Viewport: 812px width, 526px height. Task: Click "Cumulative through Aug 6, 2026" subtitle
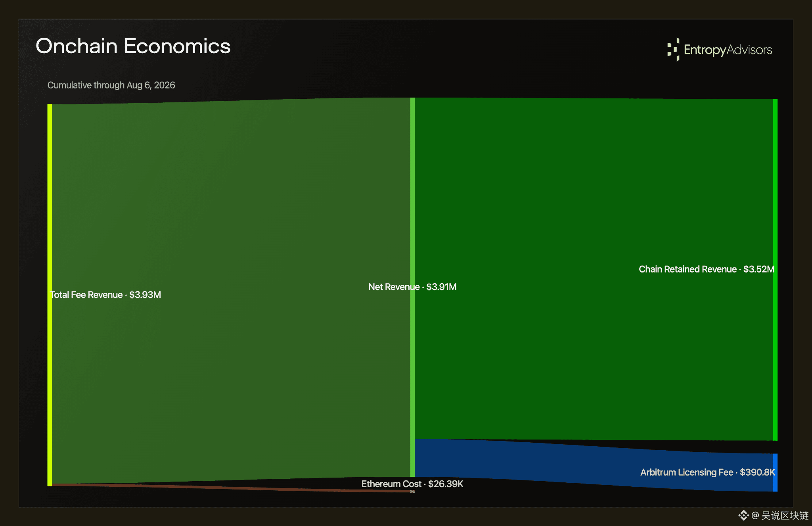111,85
